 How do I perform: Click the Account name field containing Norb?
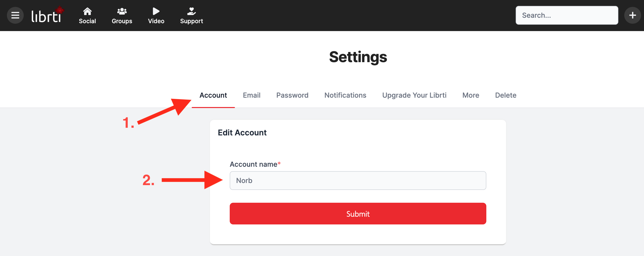click(x=358, y=181)
